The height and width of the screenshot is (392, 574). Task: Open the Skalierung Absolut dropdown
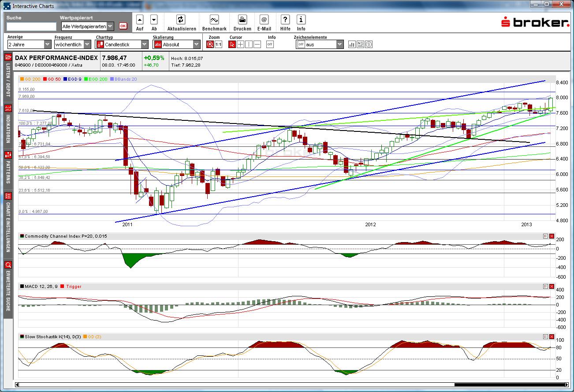pyautogui.click(x=176, y=45)
